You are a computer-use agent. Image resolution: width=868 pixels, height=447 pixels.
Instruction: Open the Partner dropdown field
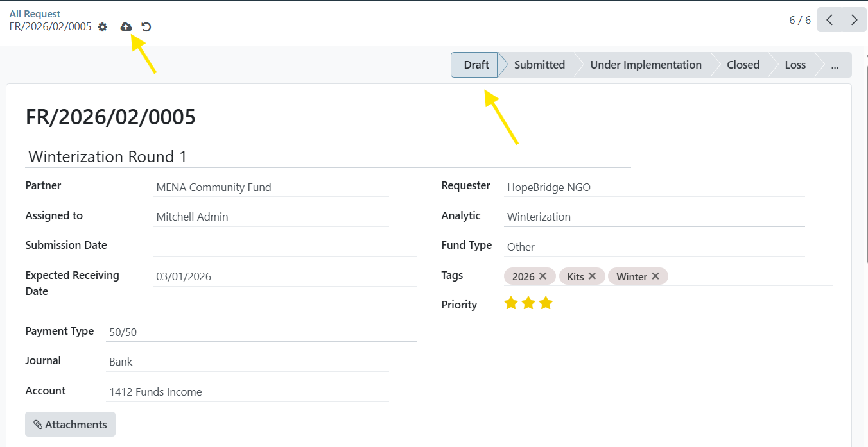(x=271, y=187)
